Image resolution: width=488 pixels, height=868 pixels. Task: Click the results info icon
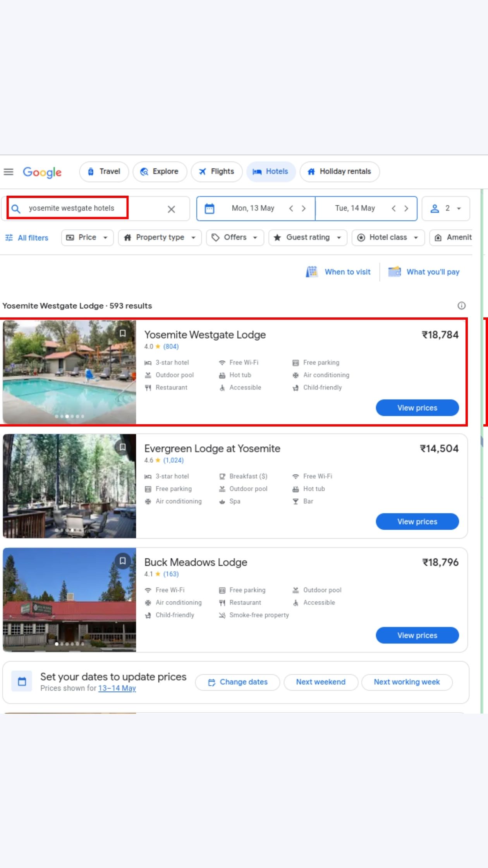[461, 306]
